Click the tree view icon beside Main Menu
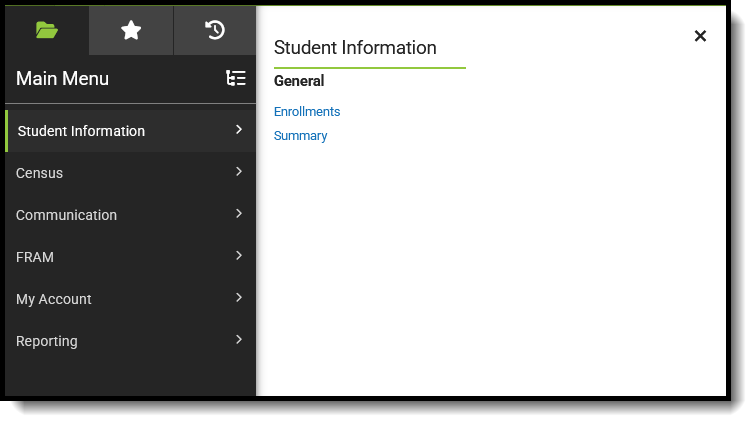 click(236, 78)
